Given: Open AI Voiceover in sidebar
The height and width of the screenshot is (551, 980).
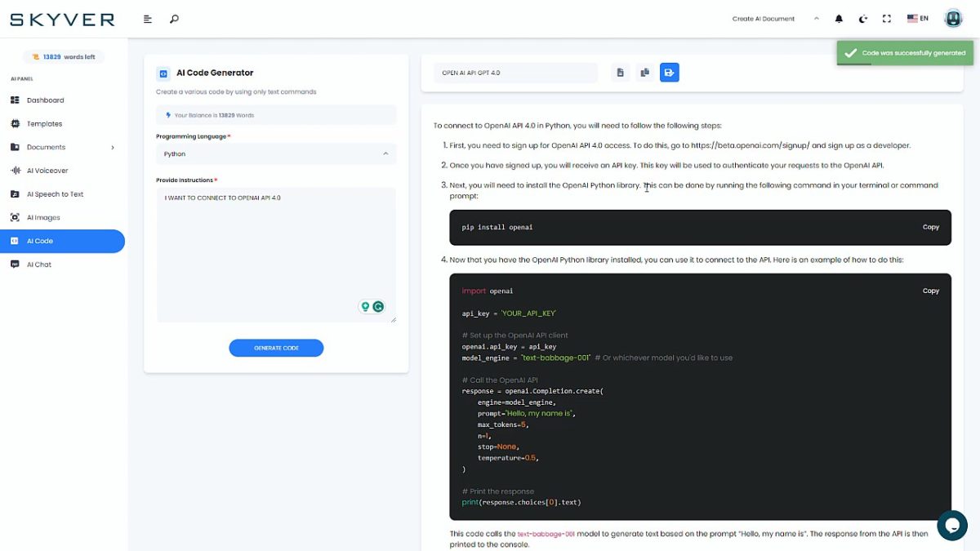Looking at the screenshot, I should (x=47, y=171).
